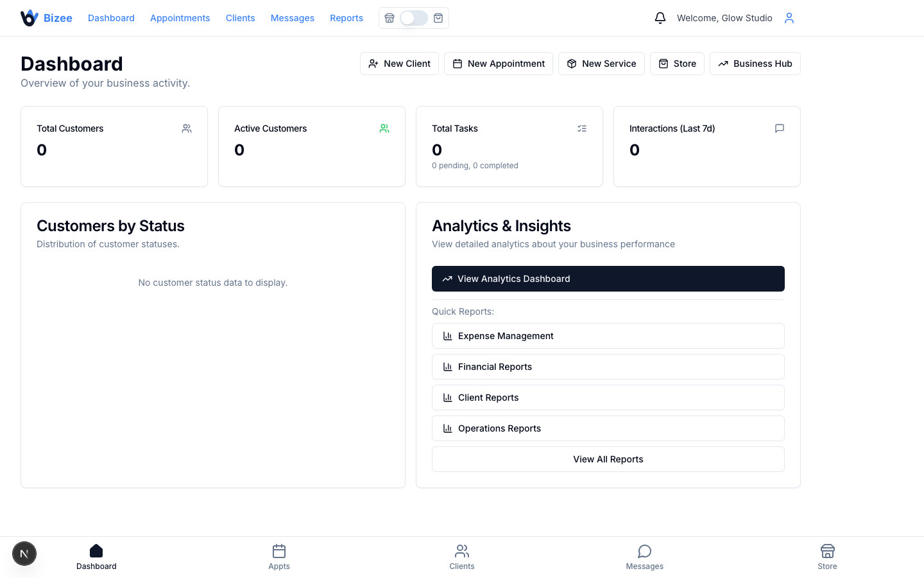Click the Interactions chat bubble icon

click(780, 128)
